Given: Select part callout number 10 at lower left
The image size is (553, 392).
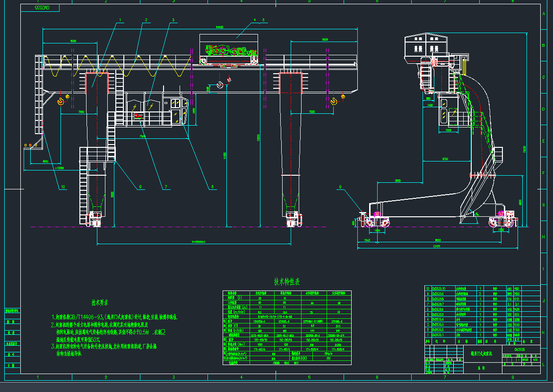Looking at the screenshot, I should 62,187.
